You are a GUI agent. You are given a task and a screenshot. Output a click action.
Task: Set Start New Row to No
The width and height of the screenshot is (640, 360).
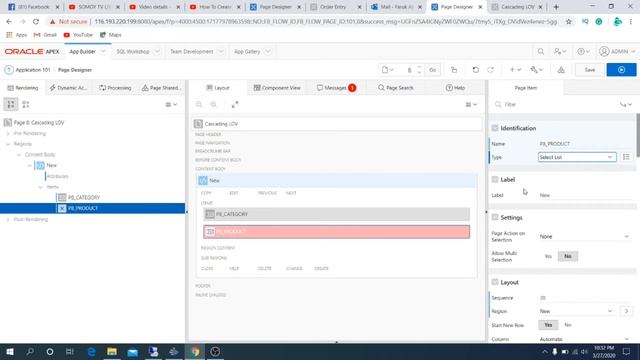pyautogui.click(x=568, y=325)
